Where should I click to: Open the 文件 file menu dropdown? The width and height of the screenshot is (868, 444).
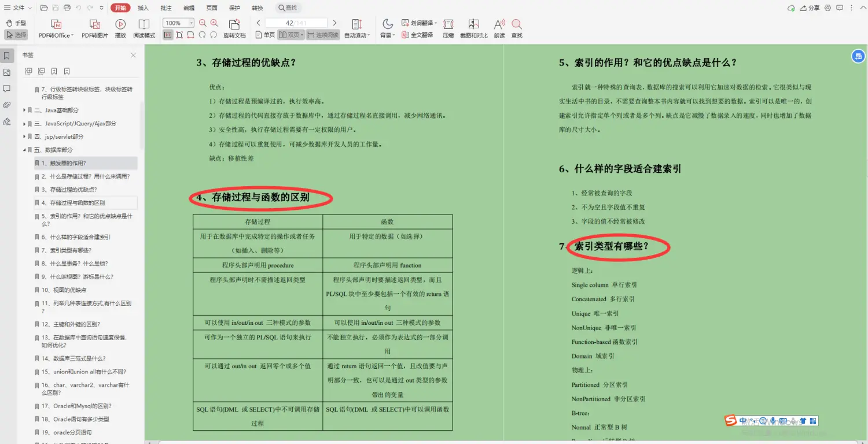[18, 8]
